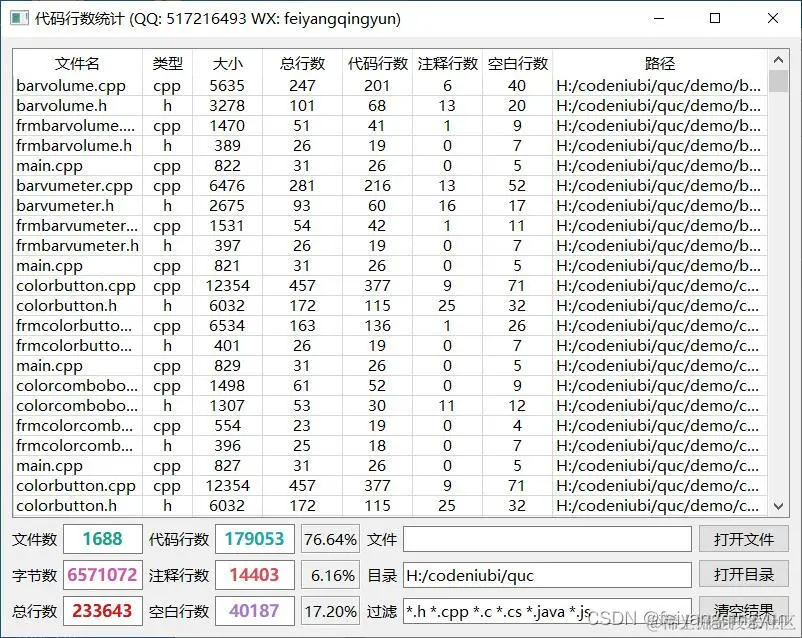802x638 pixels.
Task: Click the size cell 3278
Action: click(227, 105)
